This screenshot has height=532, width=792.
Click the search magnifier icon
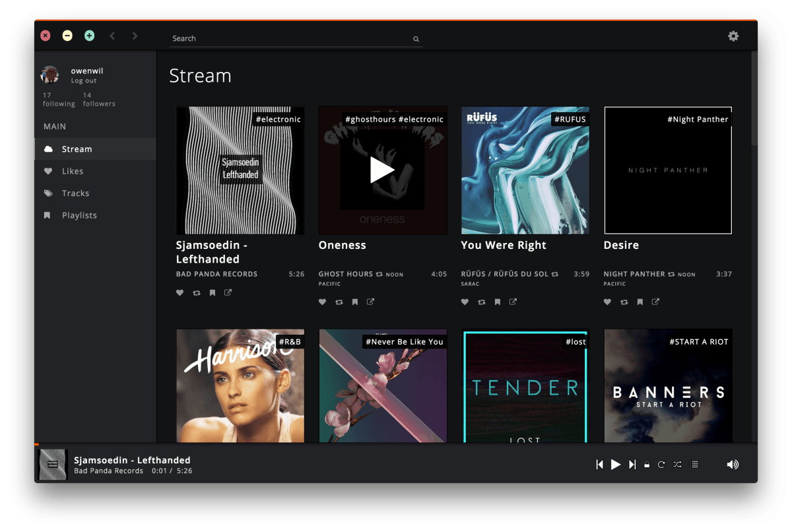point(416,39)
